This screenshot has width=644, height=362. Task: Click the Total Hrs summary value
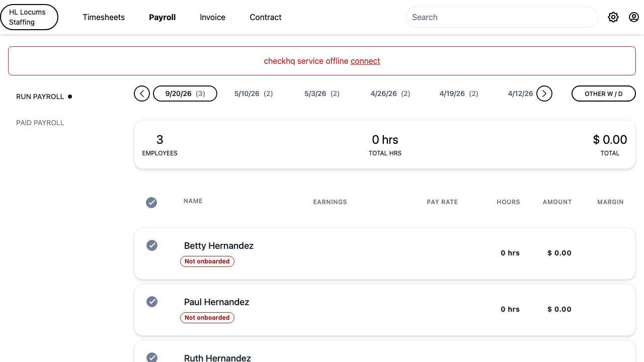point(385,139)
